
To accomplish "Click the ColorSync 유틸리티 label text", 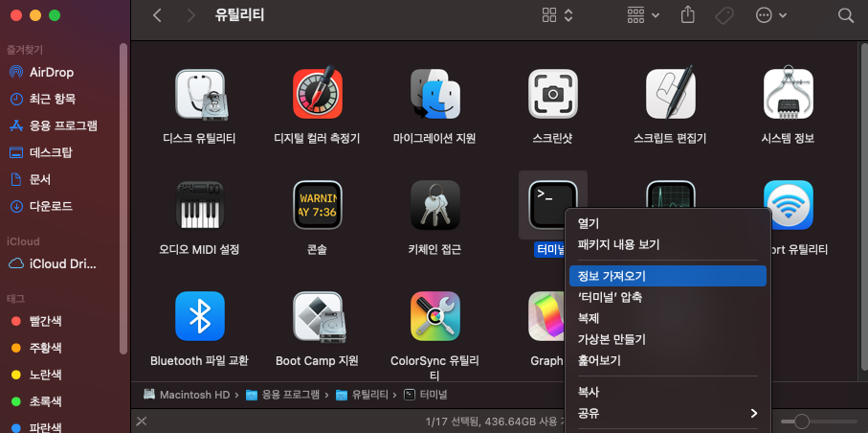I will click(434, 368).
